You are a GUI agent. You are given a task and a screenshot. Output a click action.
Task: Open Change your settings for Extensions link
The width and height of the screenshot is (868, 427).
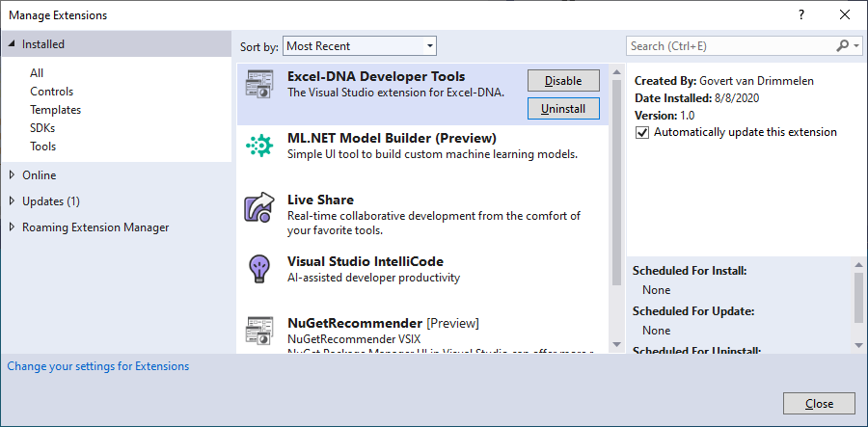[98, 366]
